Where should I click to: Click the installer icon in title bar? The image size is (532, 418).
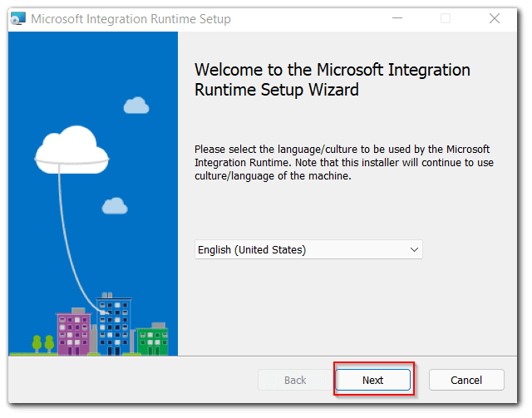pyautogui.click(x=18, y=18)
